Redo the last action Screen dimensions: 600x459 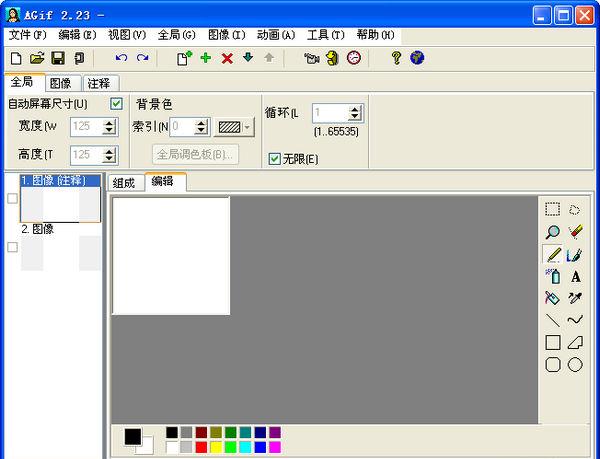click(142, 58)
